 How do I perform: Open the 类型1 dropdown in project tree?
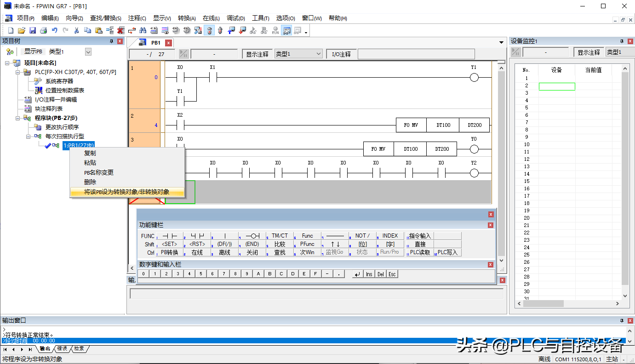88,52
